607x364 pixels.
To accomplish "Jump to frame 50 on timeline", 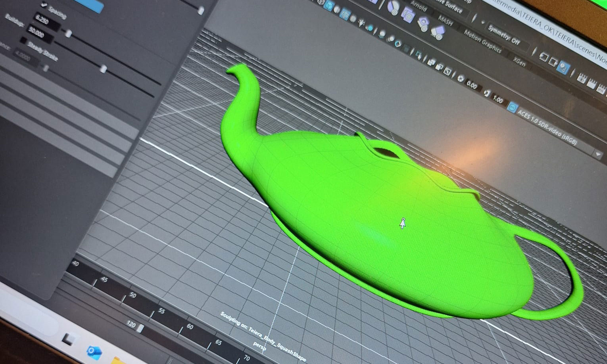I will 133,295.
